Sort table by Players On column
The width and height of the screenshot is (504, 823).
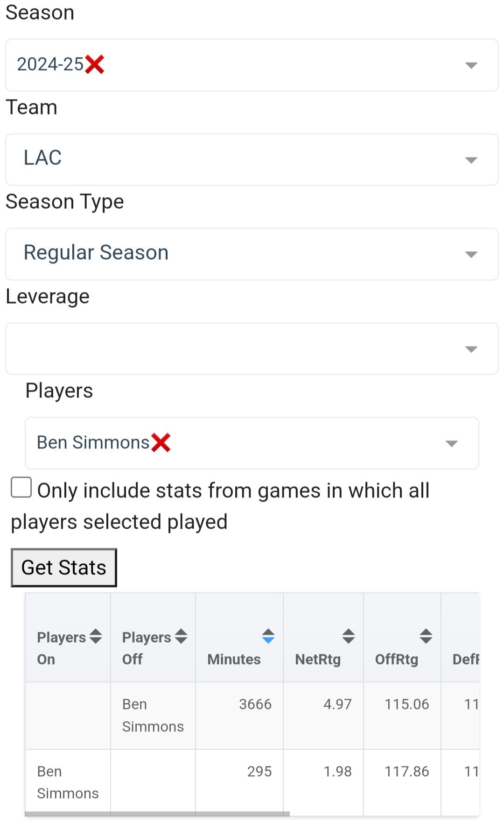96,636
